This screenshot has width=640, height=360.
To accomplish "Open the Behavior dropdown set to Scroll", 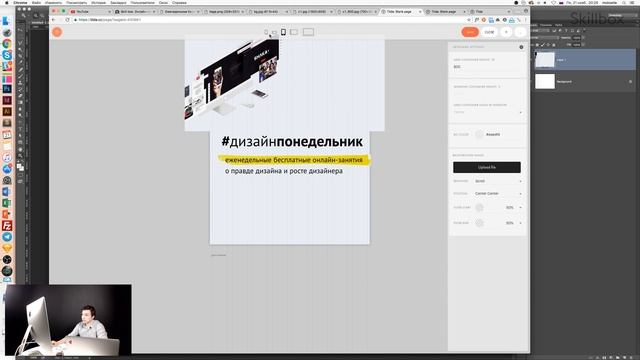I will pyautogui.click(x=498, y=181).
